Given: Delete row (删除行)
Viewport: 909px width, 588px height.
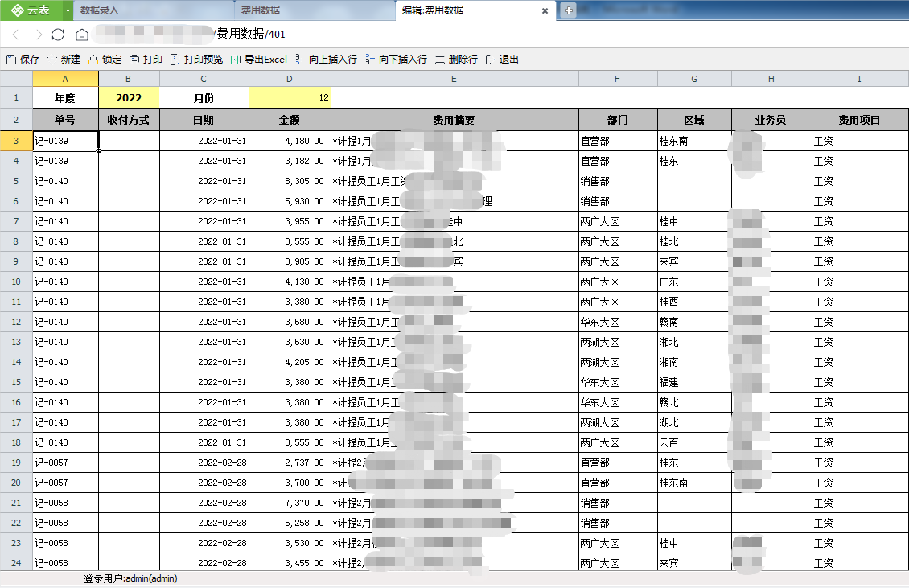Looking at the screenshot, I should pyautogui.click(x=456, y=60).
